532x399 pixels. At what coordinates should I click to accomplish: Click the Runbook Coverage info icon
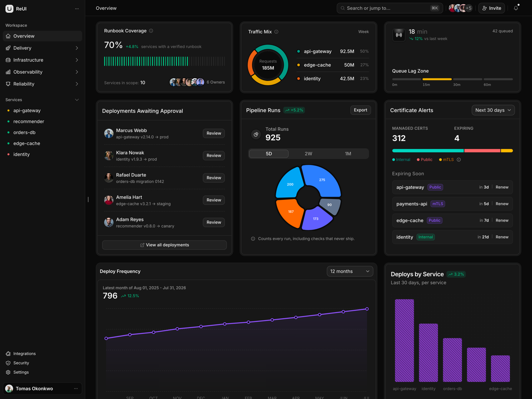tap(151, 31)
